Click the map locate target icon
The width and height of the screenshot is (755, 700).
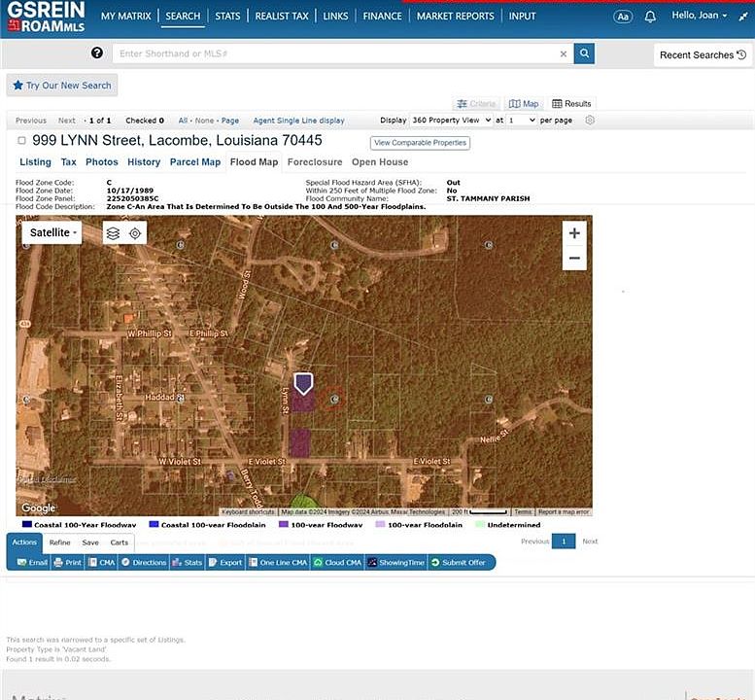coord(135,233)
